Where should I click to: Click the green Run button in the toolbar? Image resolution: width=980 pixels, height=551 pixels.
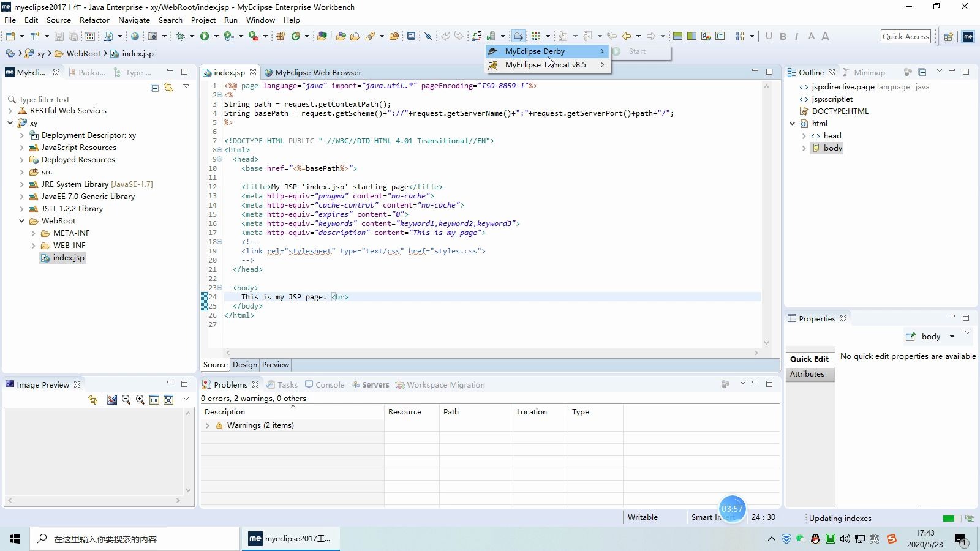pos(205,36)
